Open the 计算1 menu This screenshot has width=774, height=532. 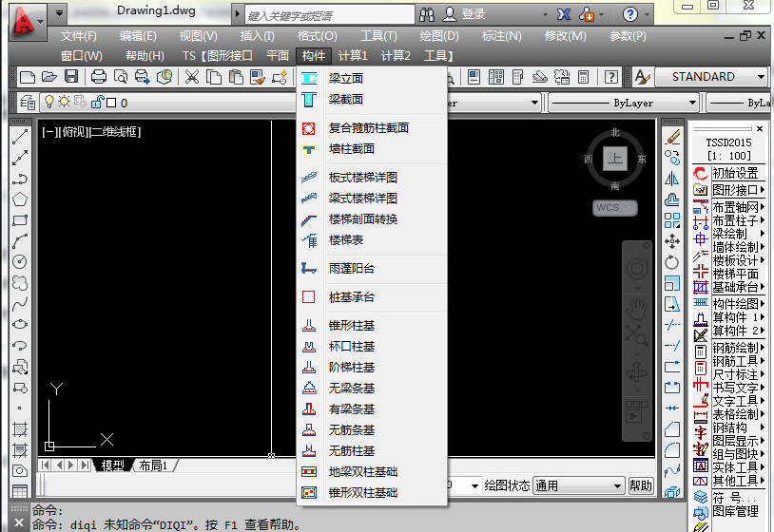[353, 56]
